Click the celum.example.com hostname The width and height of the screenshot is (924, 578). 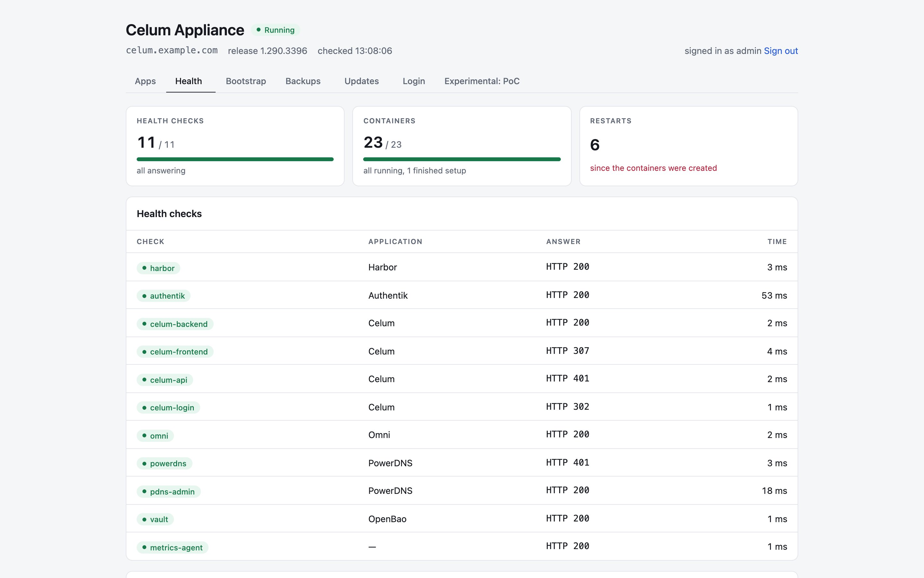point(172,50)
